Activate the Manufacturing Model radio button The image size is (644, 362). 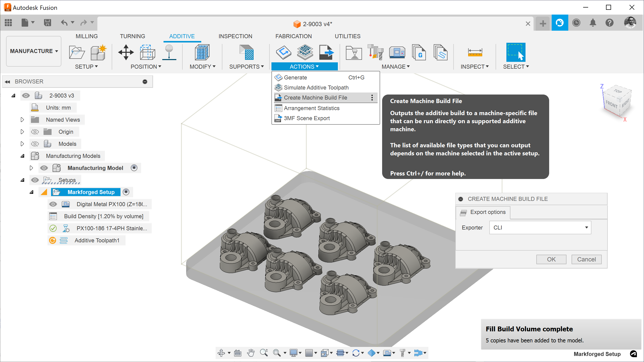[x=134, y=168]
